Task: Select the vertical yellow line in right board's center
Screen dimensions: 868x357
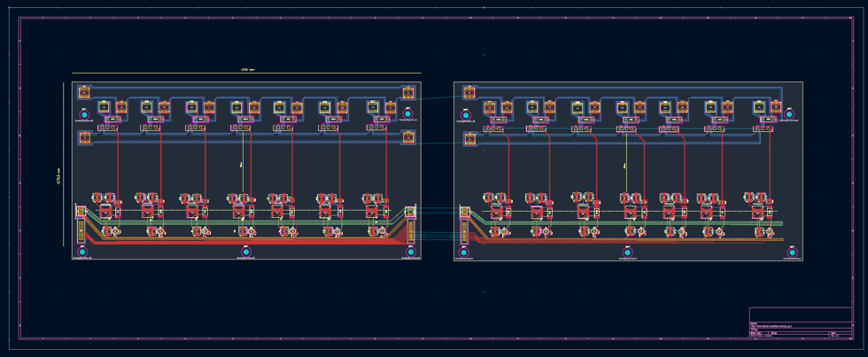Action: click(x=626, y=161)
